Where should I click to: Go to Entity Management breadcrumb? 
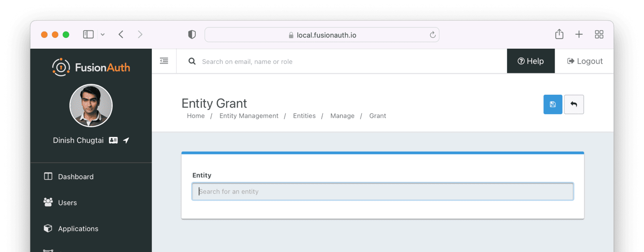[249, 116]
